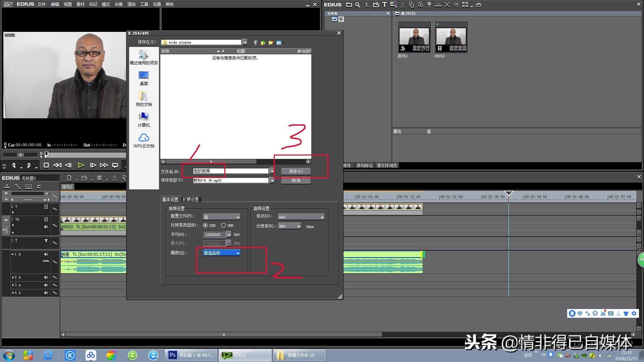This screenshot has height=362, width=644.
Task: Select the CBR bitrate type
Action: pyautogui.click(x=205, y=226)
